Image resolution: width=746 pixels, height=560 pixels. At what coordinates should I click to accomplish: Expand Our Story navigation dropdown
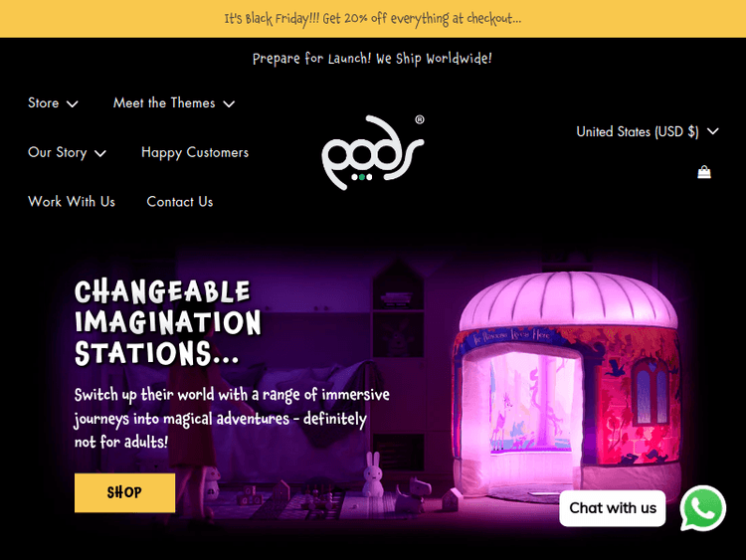point(67,153)
